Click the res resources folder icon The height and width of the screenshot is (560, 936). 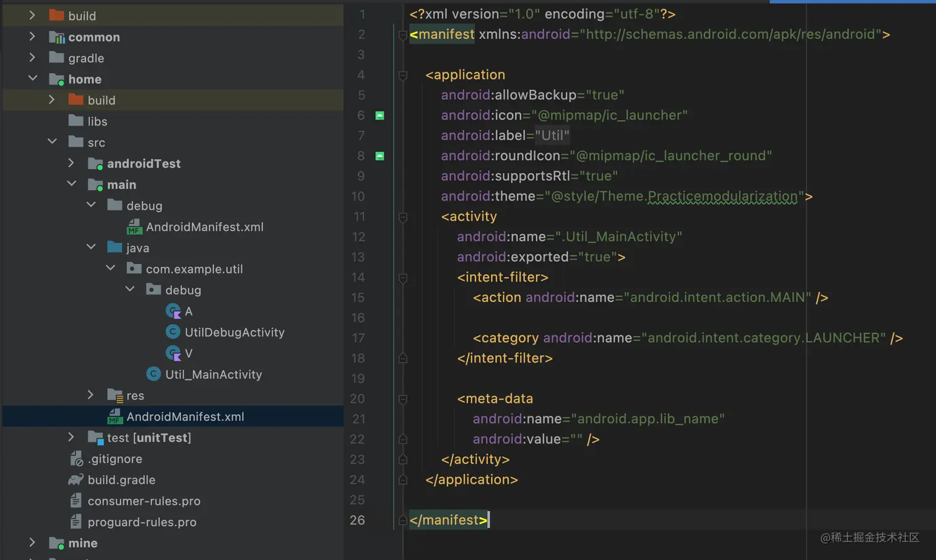115,395
